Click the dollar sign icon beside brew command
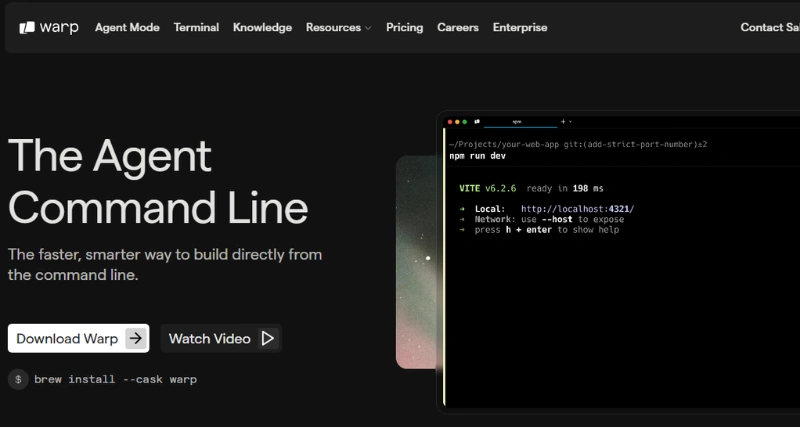 click(x=18, y=380)
